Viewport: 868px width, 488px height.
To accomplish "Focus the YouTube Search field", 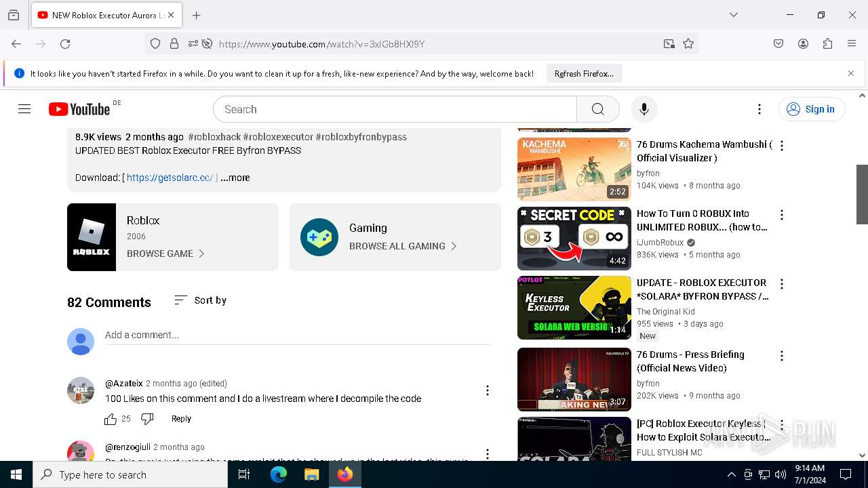I will click(395, 109).
